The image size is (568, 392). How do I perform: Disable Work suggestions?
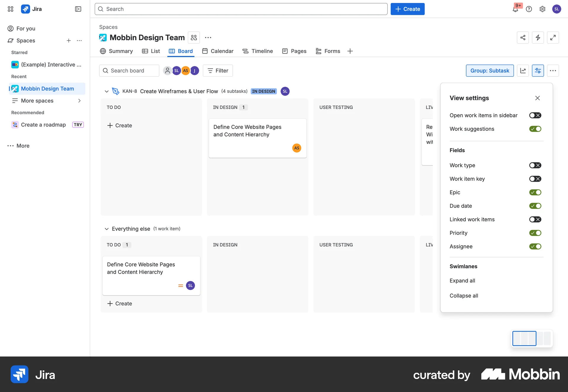(x=535, y=129)
